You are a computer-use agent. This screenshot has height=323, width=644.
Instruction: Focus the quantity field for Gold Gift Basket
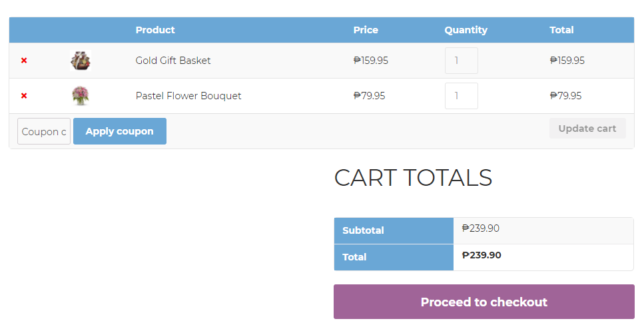462,61
